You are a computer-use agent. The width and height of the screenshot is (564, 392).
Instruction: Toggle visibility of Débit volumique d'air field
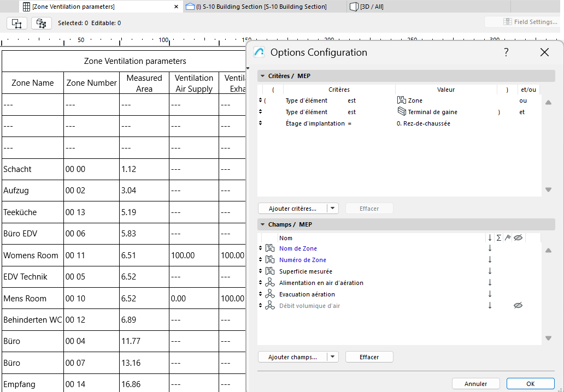coord(518,305)
